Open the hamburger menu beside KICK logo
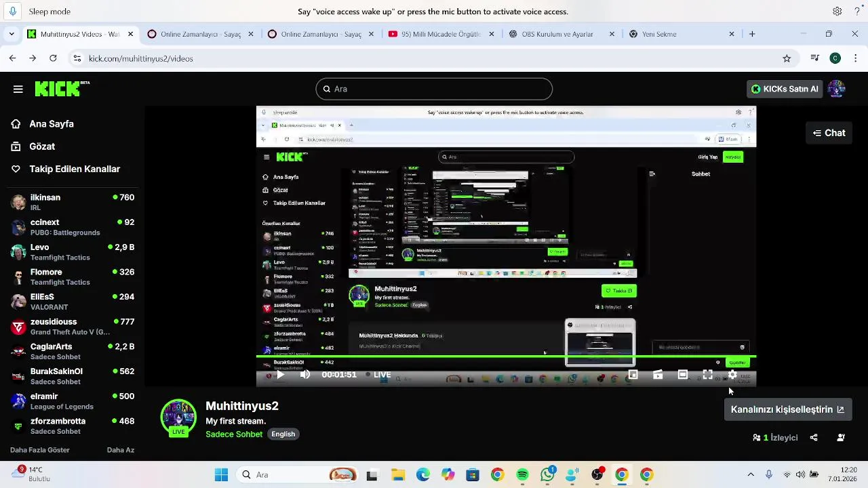This screenshot has width=868, height=488. [x=18, y=89]
